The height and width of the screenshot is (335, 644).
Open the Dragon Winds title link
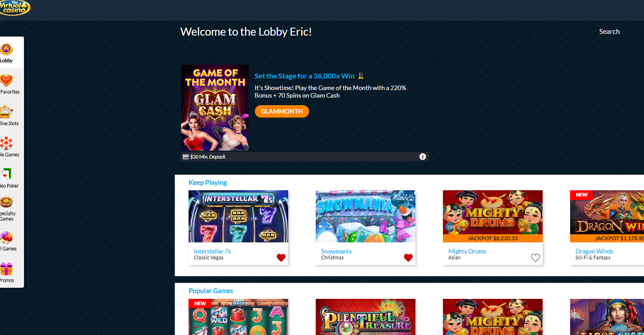(x=595, y=251)
